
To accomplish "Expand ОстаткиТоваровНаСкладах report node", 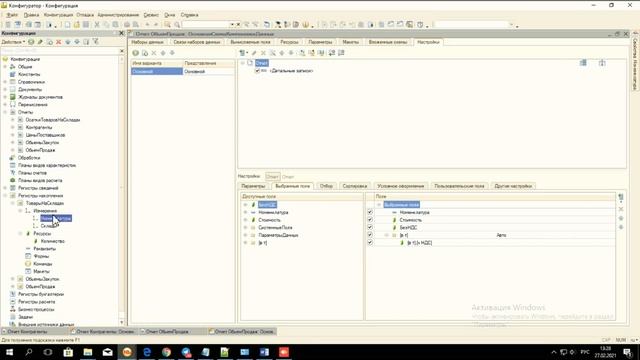I will [13, 120].
